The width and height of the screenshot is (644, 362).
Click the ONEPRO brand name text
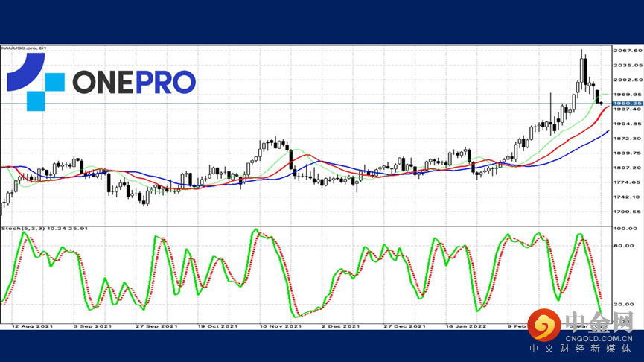tap(134, 82)
